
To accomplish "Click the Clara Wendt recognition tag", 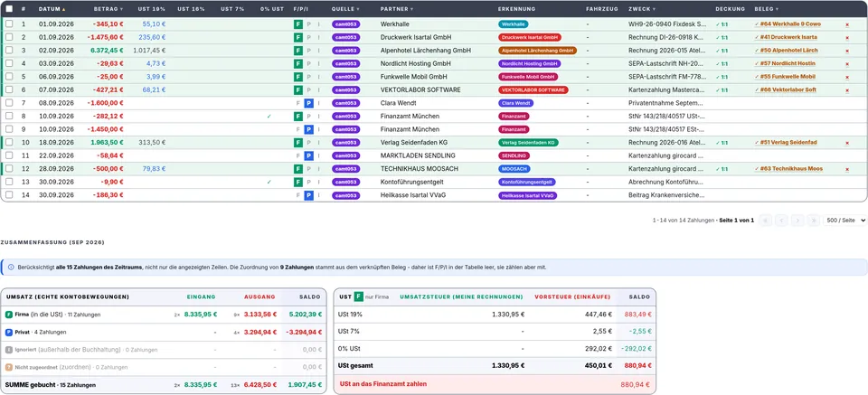I will pos(516,103).
